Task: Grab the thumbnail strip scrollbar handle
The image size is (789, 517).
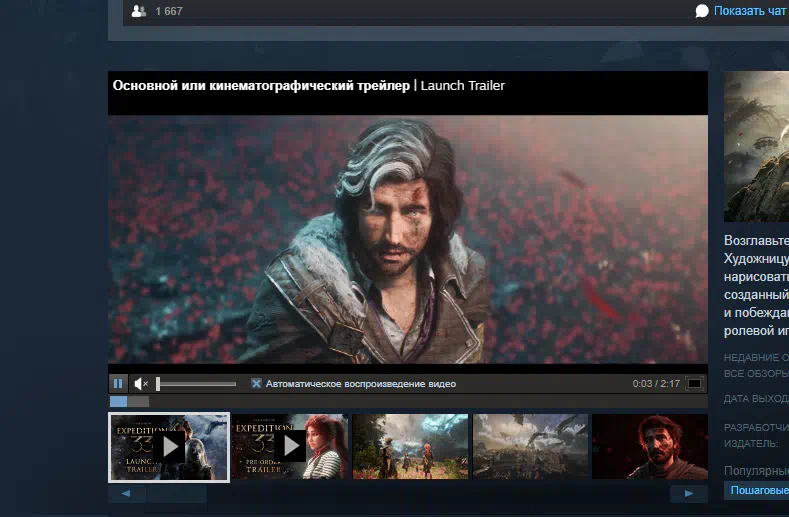Action: (177, 493)
